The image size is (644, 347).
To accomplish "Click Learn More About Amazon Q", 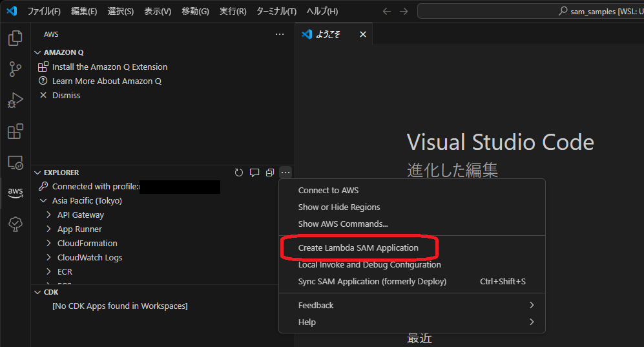I will point(107,81).
